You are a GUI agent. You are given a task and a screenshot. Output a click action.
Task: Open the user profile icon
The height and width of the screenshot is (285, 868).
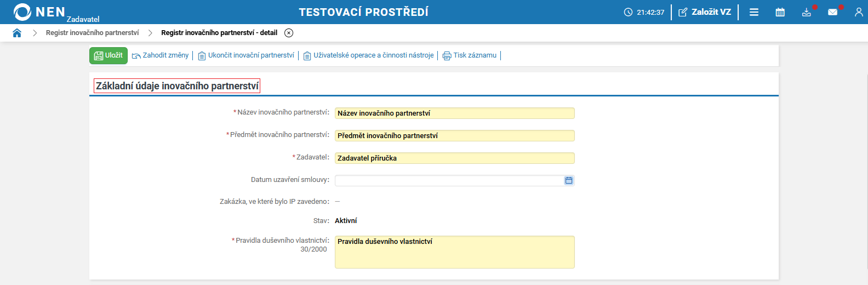[858, 12]
